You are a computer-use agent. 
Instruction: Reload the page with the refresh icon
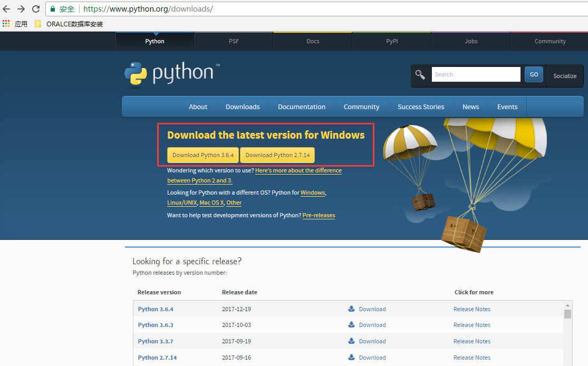pos(36,8)
